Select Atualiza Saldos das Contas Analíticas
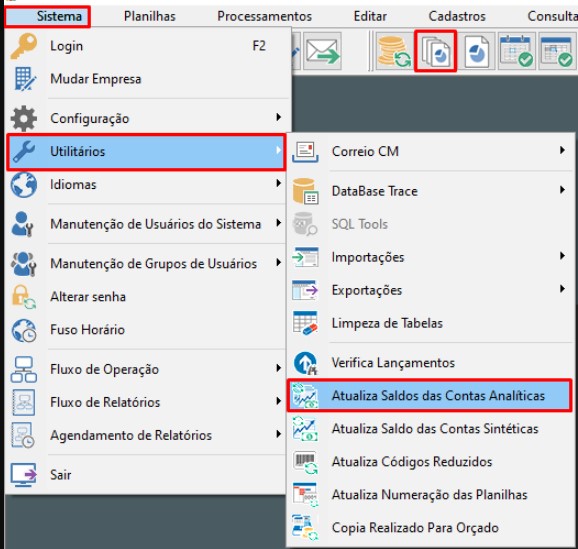The height and width of the screenshot is (549, 578). pos(429,396)
